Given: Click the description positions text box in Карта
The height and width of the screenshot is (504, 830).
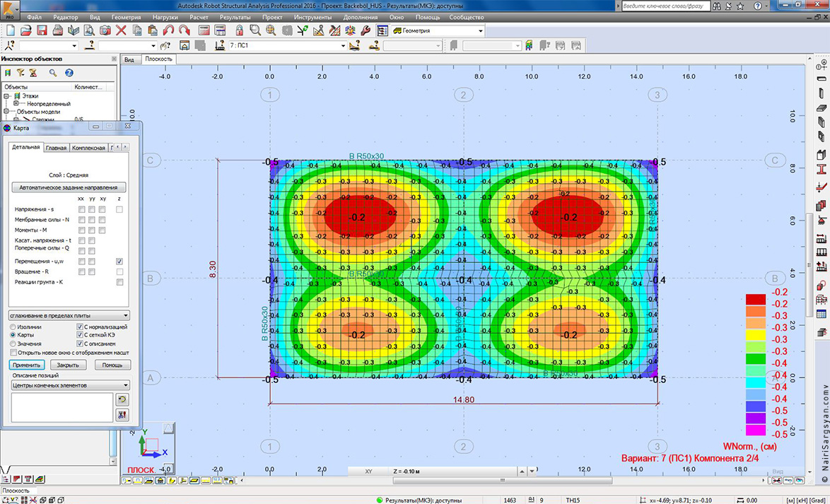Looking at the screenshot, I should [x=62, y=407].
